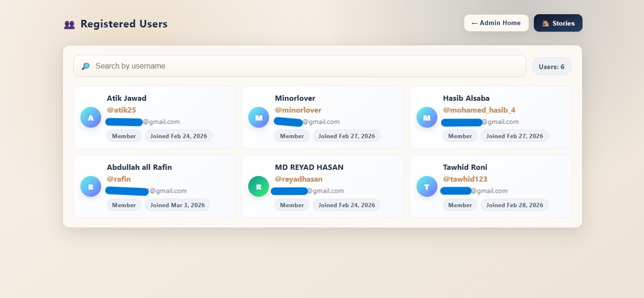
Task: Open the @mohamed_hasib_4 username
Action: pos(479,110)
